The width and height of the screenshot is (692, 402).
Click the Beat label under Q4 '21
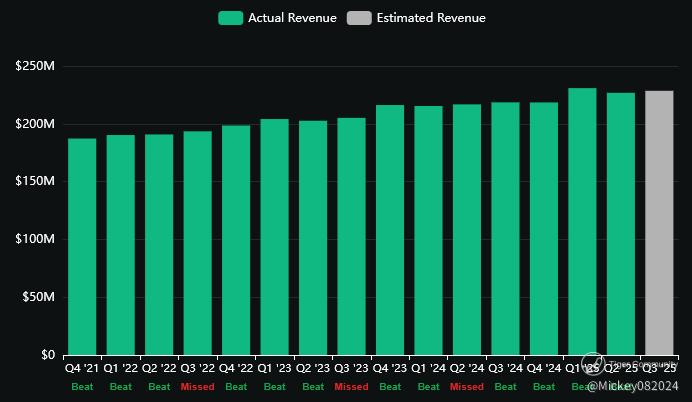[82, 387]
